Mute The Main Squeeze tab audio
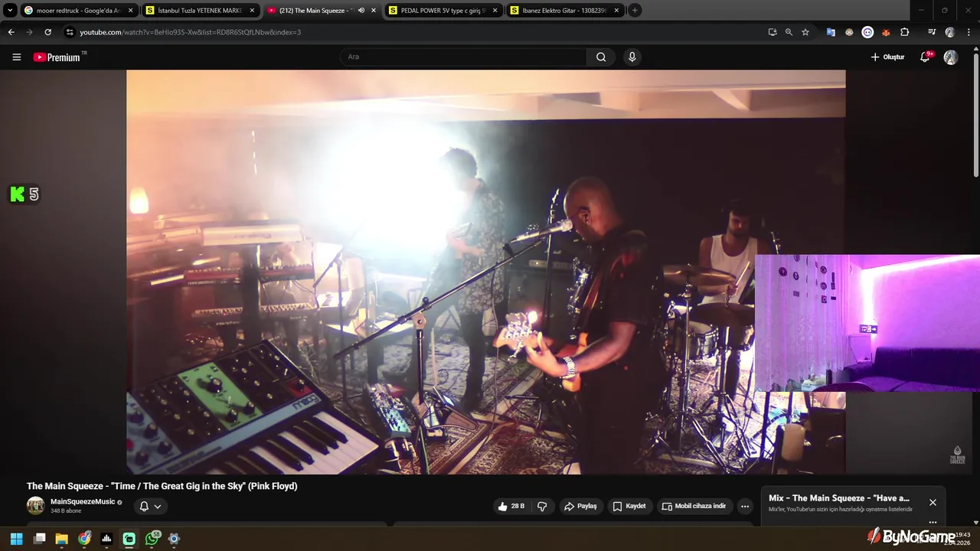980x551 pixels. coord(361,11)
